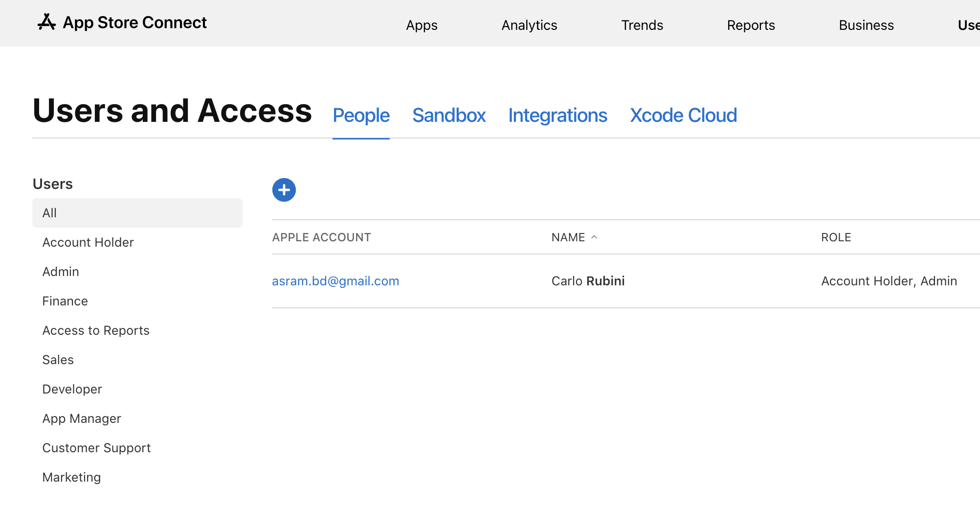Open the Xcode Cloud tab
This screenshot has height=509, width=980.
click(683, 116)
